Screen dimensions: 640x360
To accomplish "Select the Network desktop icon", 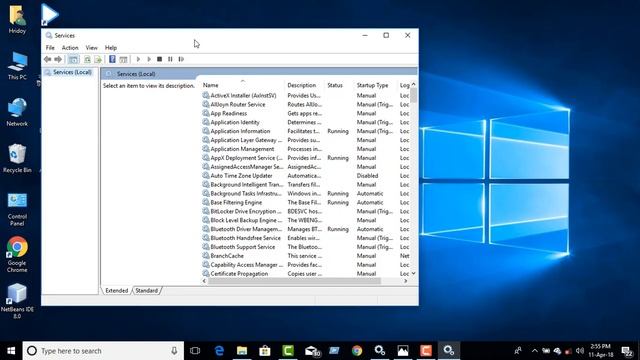I will [x=17, y=112].
